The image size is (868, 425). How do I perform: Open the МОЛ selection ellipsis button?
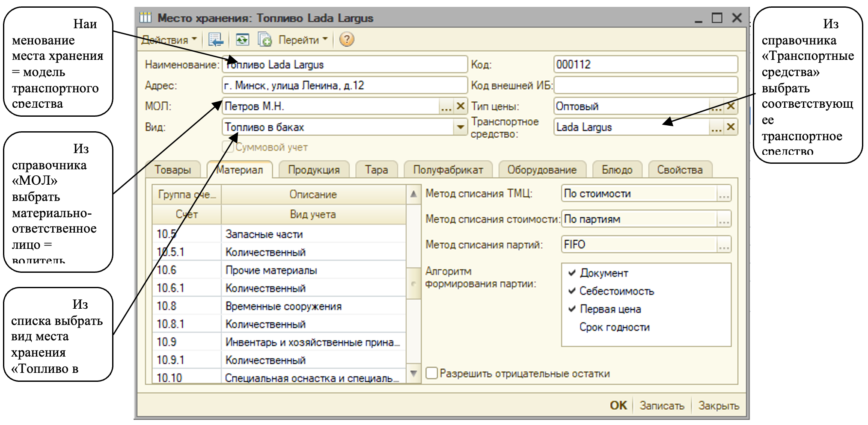(446, 106)
